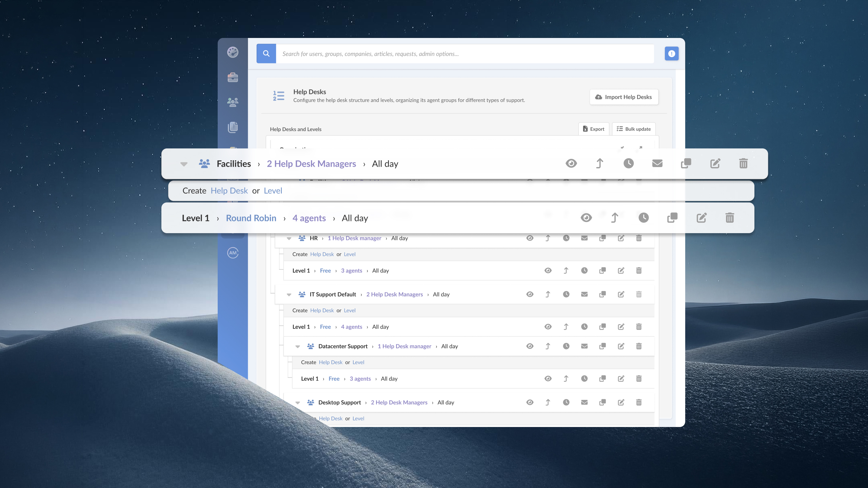The width and height of the screenshot is (868, 488).
Task: Open the clock icon on HR row
Action: click(566, 238)
